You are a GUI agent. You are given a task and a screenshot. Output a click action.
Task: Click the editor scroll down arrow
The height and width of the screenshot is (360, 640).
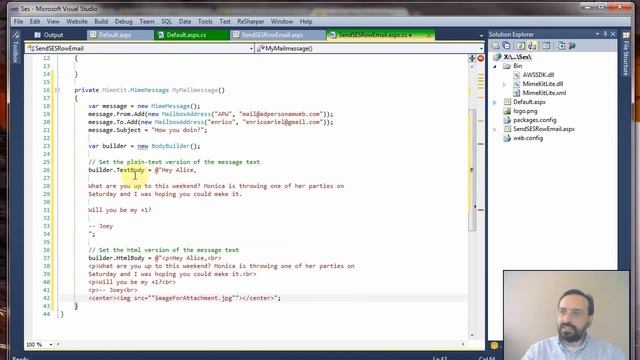click(472, 335)
